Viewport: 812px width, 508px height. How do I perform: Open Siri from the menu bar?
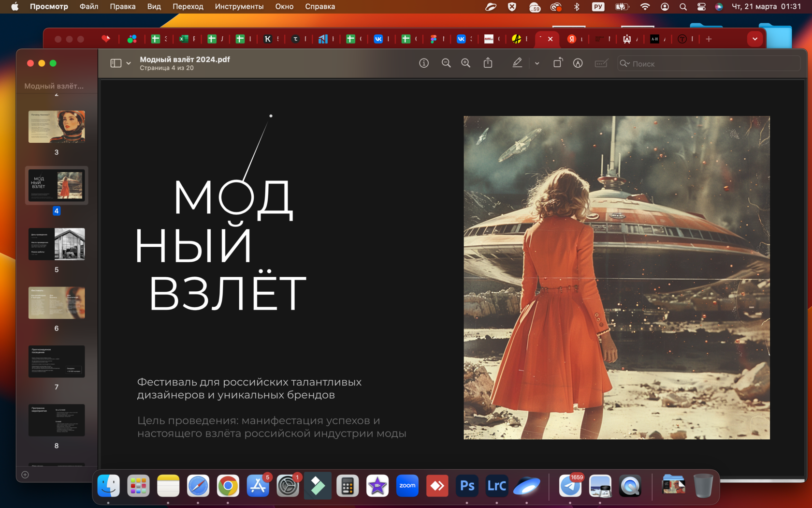[x=719, y=7]
